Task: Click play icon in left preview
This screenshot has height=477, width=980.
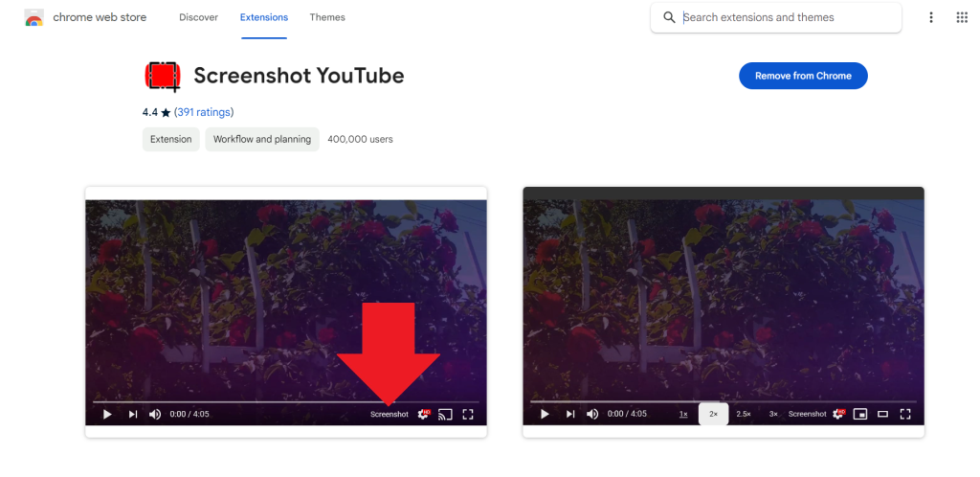Action: [x=107, y=414]
